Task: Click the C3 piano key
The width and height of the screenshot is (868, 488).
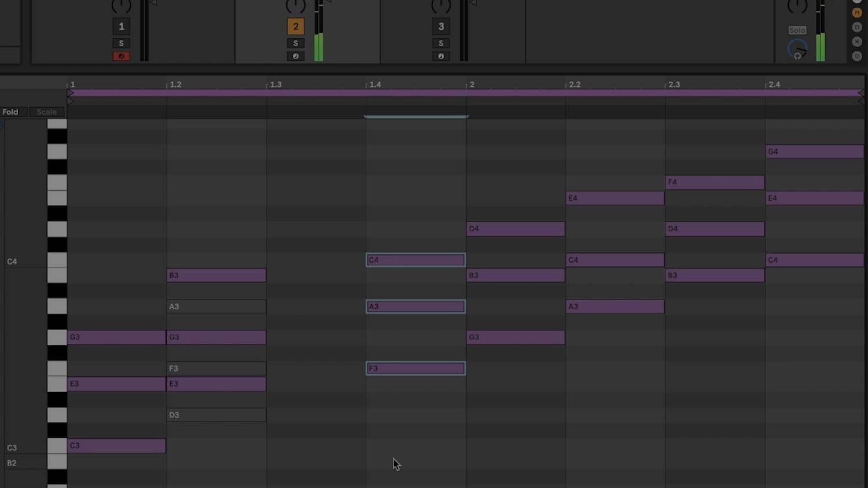Action: tap(57, 446)
